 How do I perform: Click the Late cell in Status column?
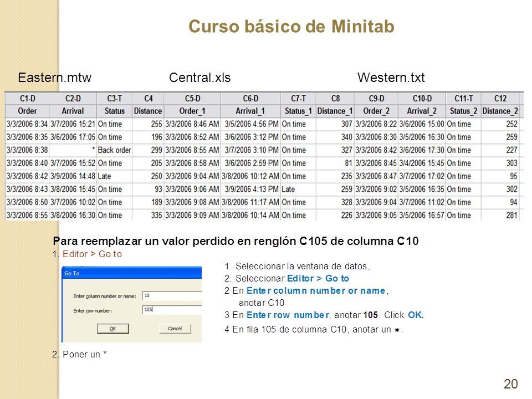[114, 176]
